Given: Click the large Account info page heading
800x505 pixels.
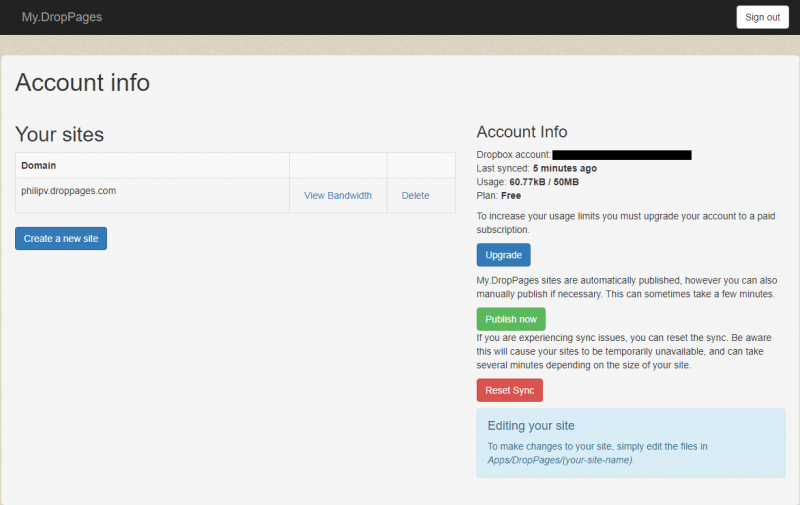Looking at the screenshot, I should tap(83, 82).
